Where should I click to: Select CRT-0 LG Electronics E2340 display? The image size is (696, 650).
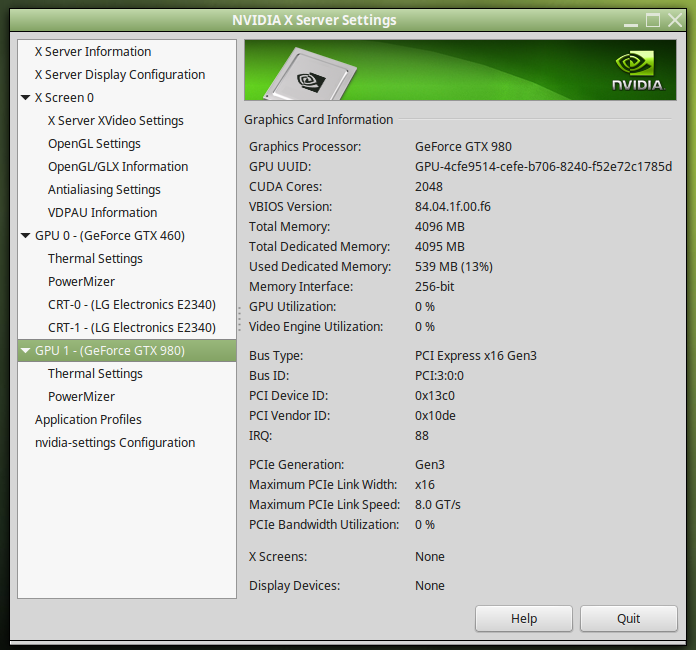[132, 305]
